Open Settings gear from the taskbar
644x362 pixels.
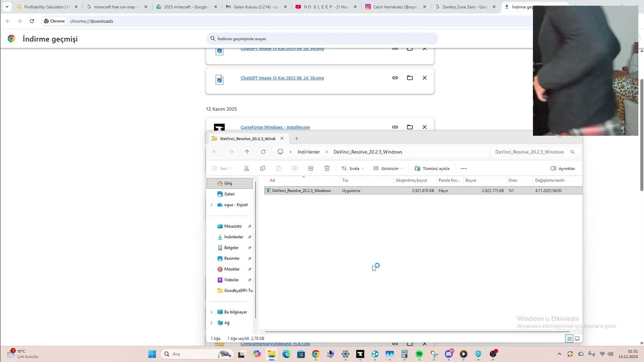(345, 354)
